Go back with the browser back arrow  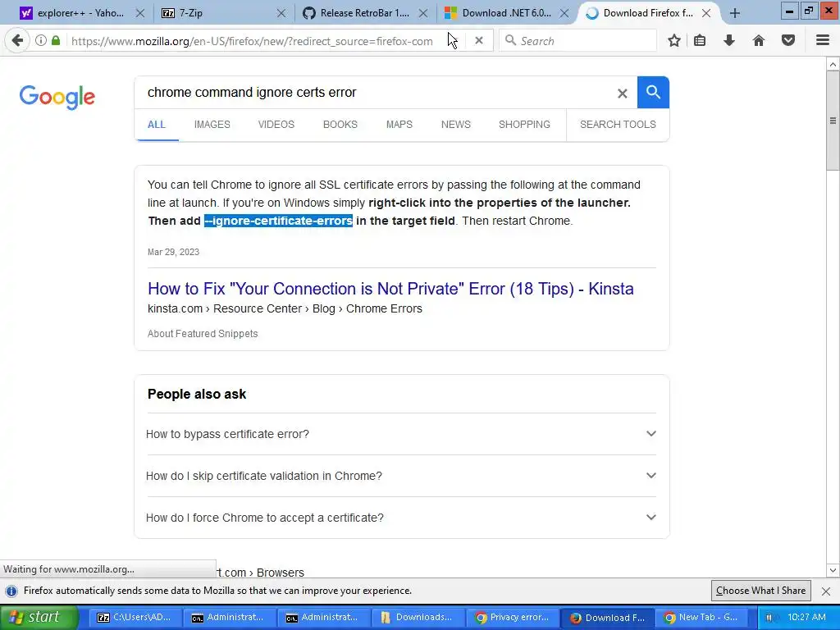17,41
